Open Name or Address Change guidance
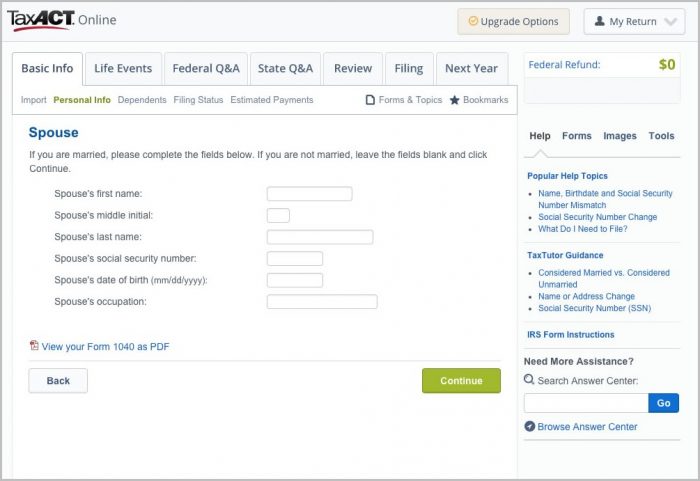 pyautogui.click(x=586, y=296)
